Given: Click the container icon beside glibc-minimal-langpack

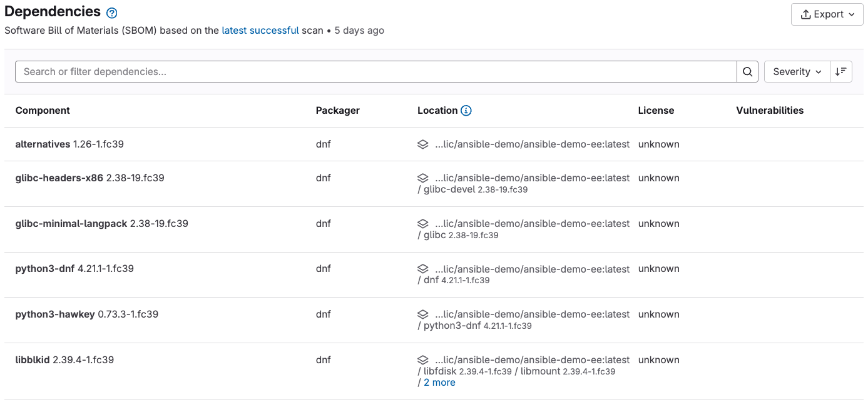Looking at the screenshot, I should (424, 223).
